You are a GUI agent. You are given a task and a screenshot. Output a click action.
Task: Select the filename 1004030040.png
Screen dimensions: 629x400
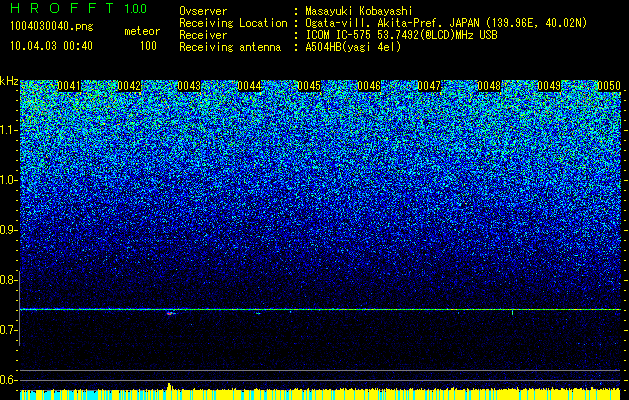tap(52, 26)
